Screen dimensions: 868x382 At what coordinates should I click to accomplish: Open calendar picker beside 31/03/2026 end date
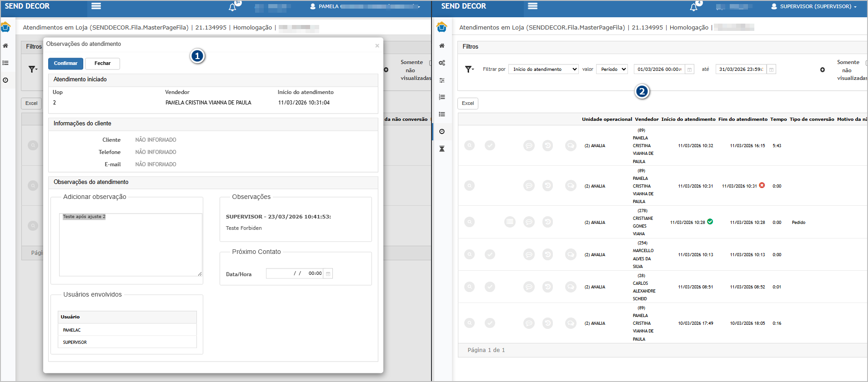771,69
